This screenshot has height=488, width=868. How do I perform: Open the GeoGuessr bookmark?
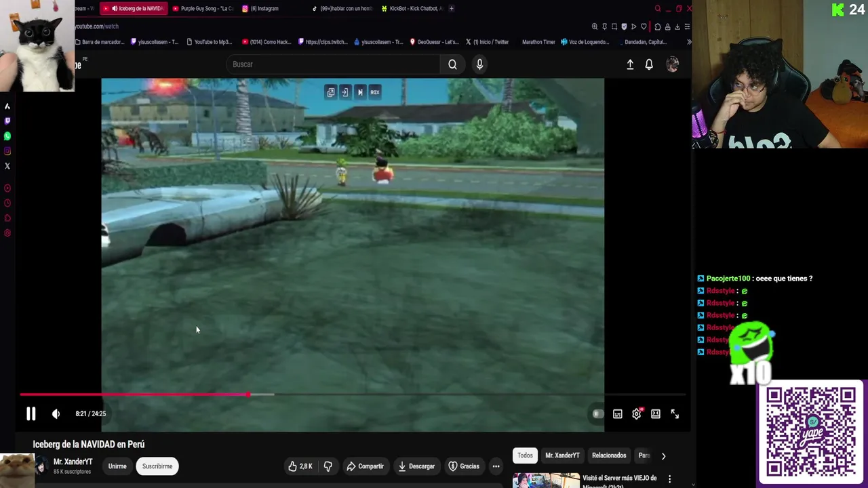pos(434,42)
